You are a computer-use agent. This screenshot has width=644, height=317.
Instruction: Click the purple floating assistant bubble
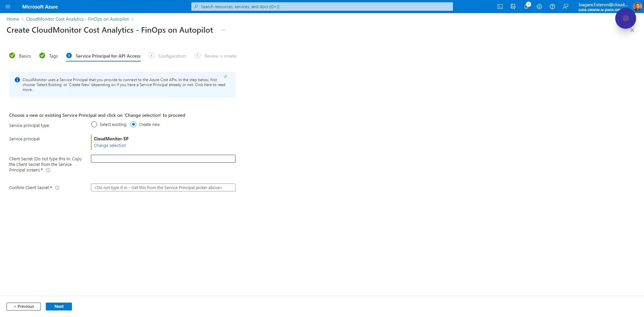pyautogui.click(x=625, y=18)
